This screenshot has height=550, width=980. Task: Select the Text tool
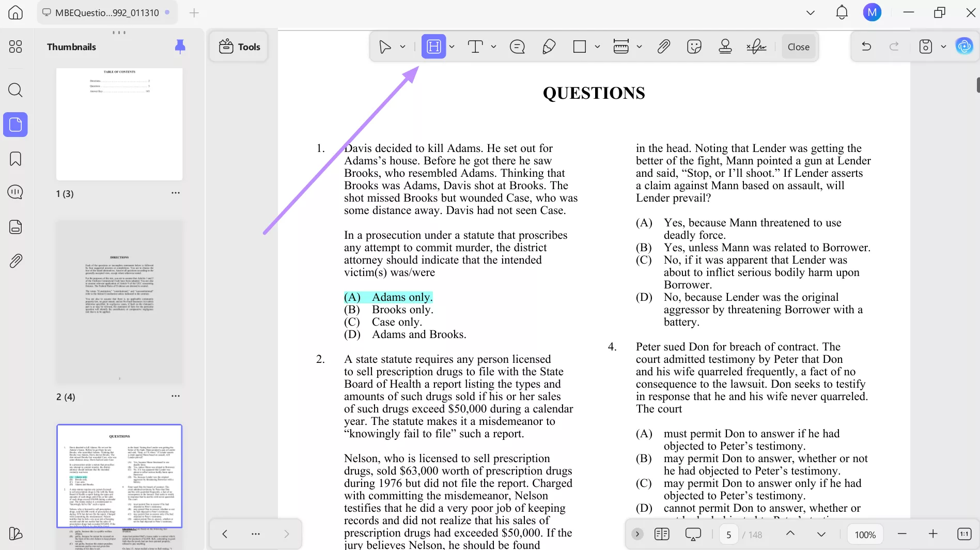[475, 47]
